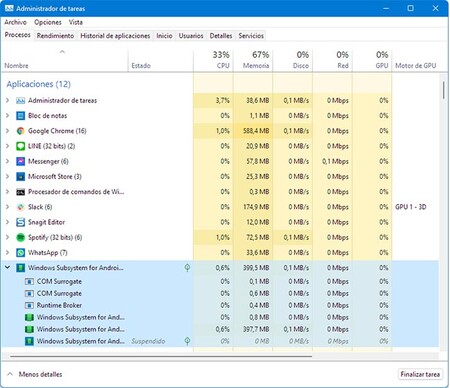Open the Vista menu

[x=76, y=22]
